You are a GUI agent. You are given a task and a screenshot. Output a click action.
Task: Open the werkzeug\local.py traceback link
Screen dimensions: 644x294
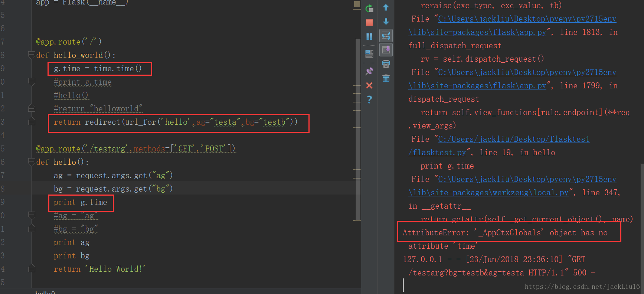(488, 193)
